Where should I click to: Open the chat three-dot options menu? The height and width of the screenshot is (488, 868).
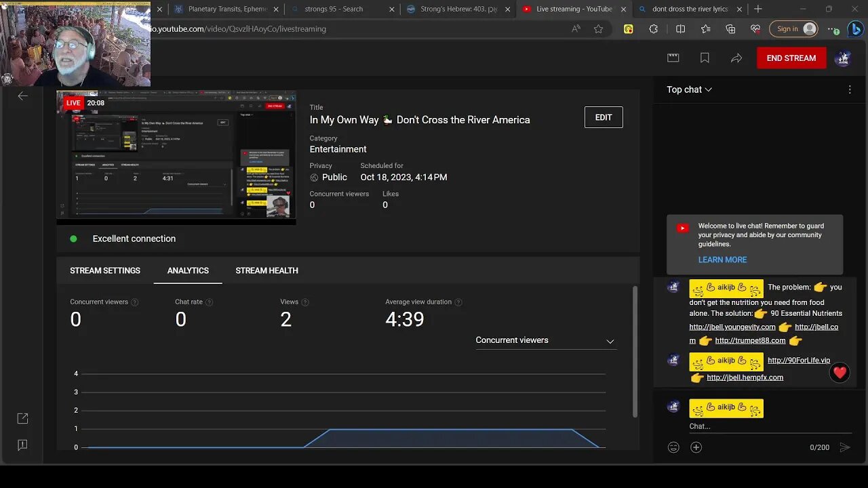(850, 89)
